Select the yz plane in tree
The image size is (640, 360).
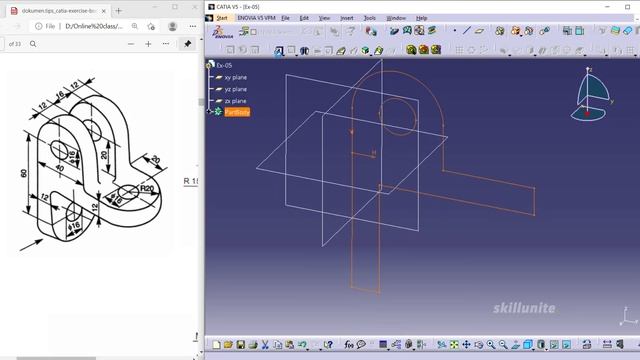[x=236, y=89]
